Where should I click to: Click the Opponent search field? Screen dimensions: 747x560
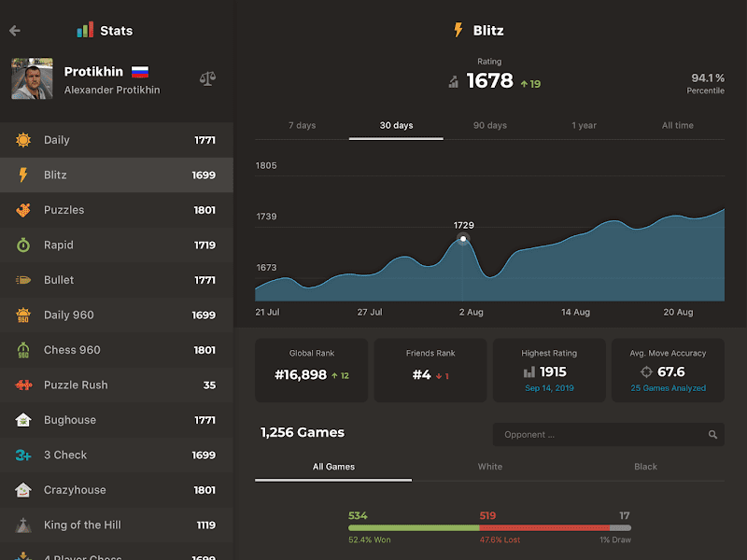point(598,435)
